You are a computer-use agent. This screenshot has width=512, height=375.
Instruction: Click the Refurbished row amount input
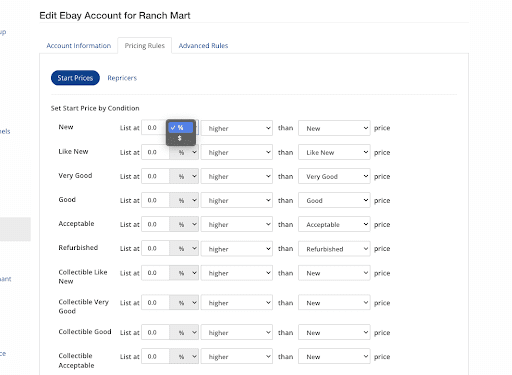155,249
